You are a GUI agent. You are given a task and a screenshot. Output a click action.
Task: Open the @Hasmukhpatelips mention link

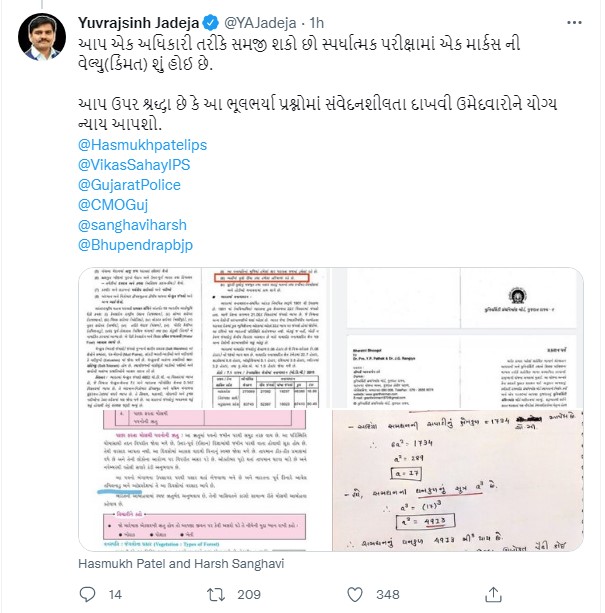[x=142, y=145]
